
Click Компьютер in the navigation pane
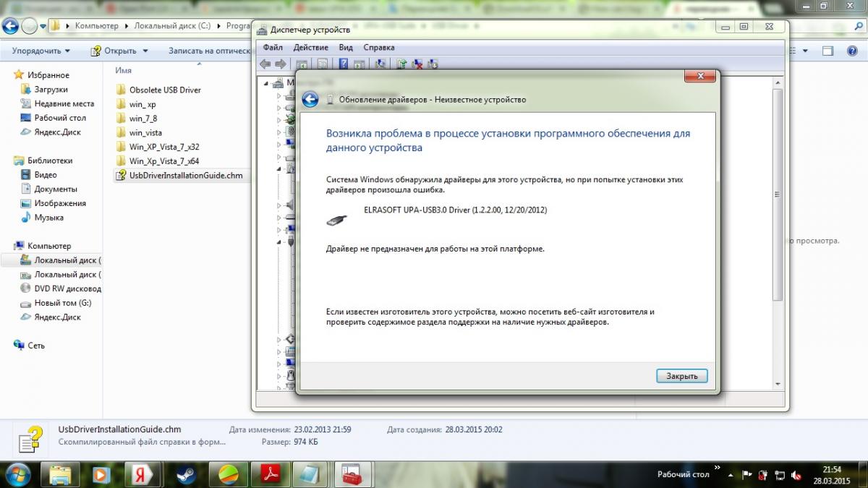click(x=42, y=246)
